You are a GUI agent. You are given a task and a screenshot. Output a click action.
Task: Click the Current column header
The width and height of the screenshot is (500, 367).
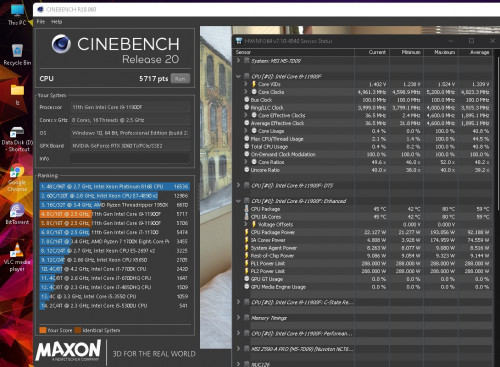click(372, 52)
